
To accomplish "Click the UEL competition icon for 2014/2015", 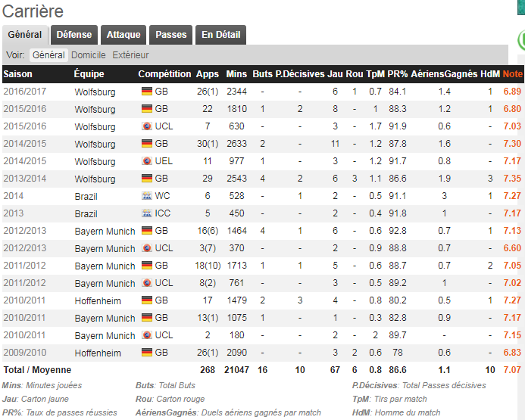I will pyautogui.click(x=147, y=161).
